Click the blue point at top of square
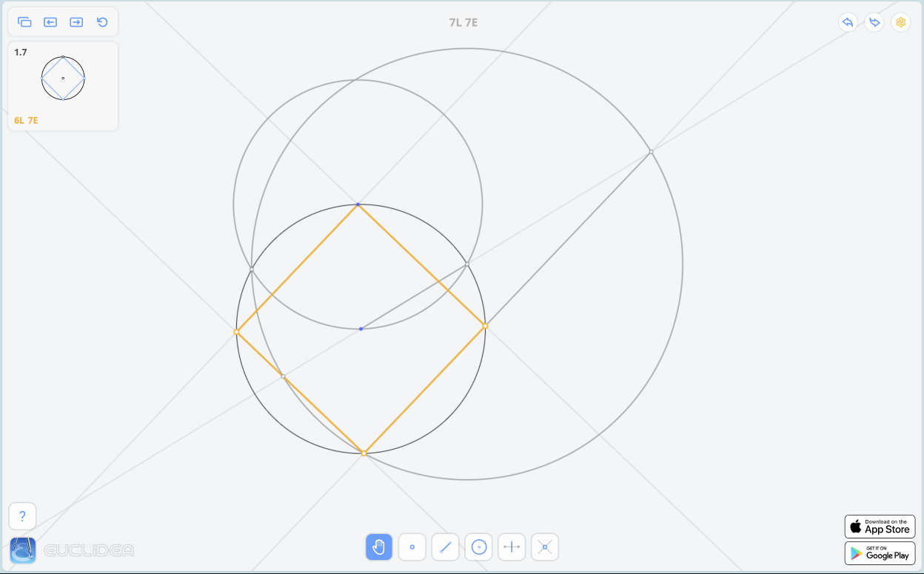Viewport: 924px width, 574px height. (358, 204)
